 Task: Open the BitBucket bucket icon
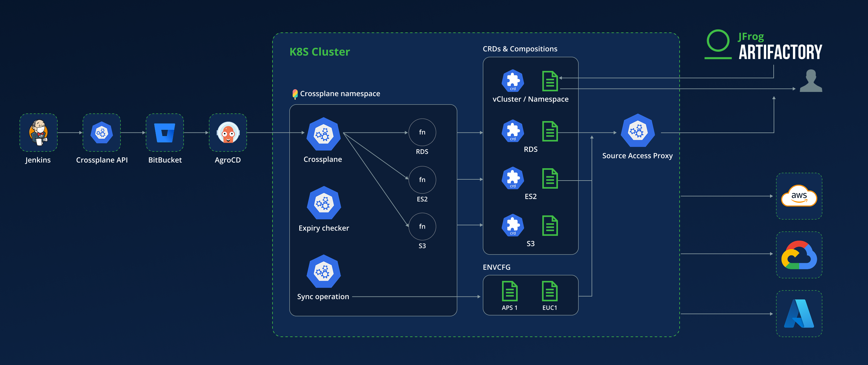(164, 132)
